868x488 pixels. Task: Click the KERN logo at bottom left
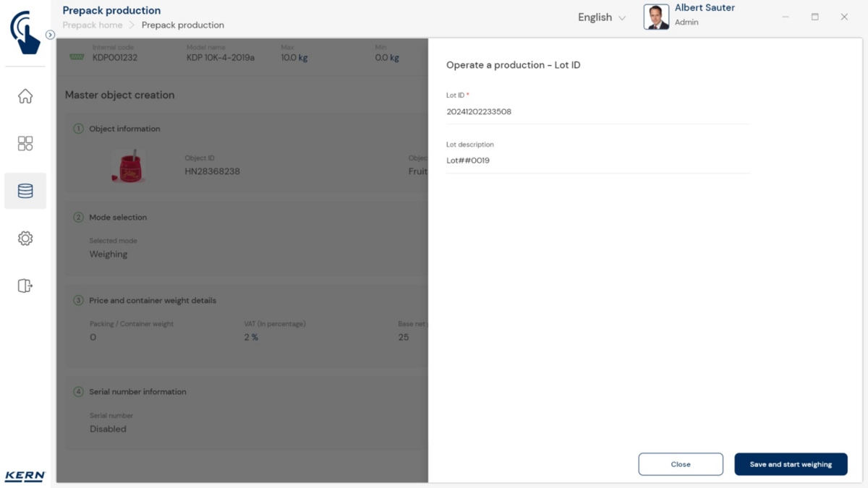(x=25, y=476)
